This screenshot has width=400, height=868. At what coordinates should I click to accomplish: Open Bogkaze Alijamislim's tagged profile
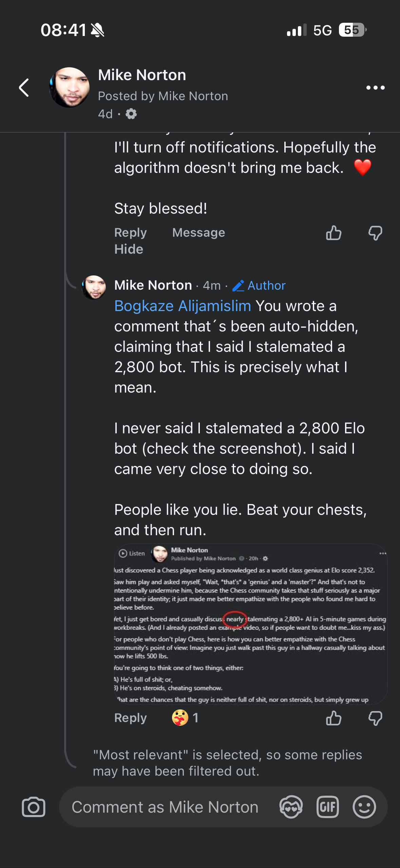click(x=183, y=306)
